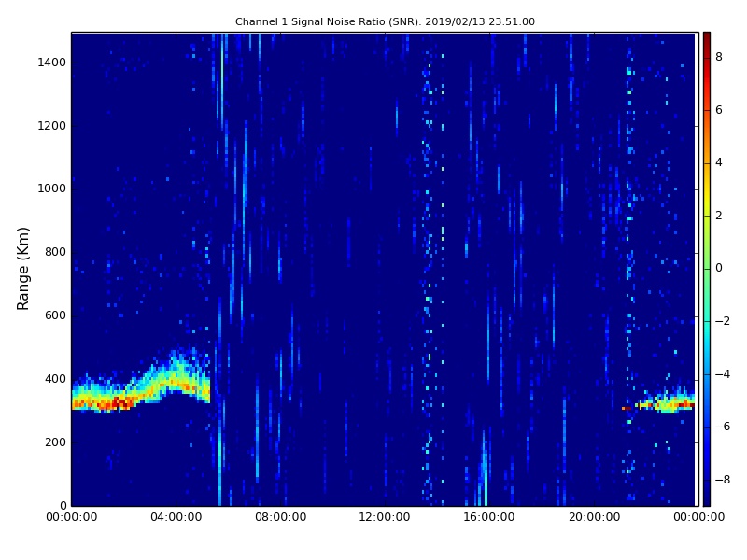Click the 1400 range tick label

(x=51, y=63)
